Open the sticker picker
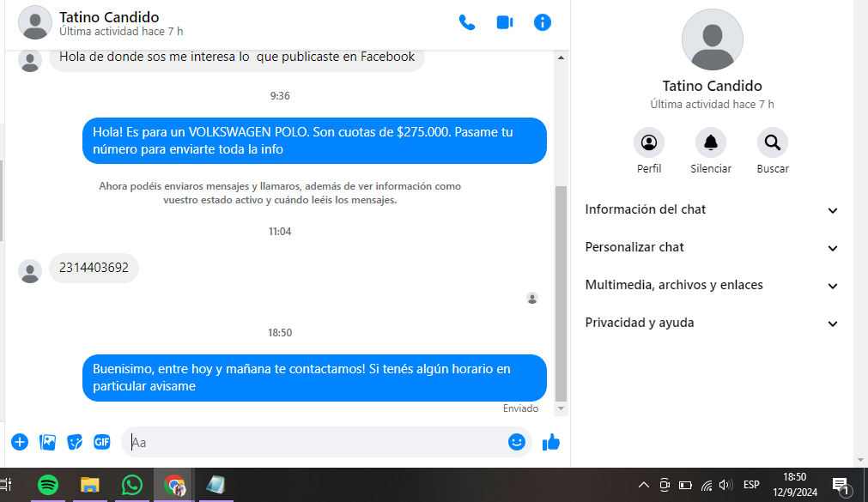This screenshot has height=502, width=868. pyautogui.click(x=76, y=442)
